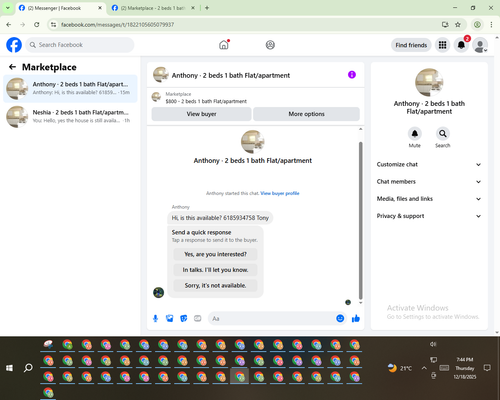Open the Chrome three-dot menu
The image size is (500, 400).
click(491, 25)
